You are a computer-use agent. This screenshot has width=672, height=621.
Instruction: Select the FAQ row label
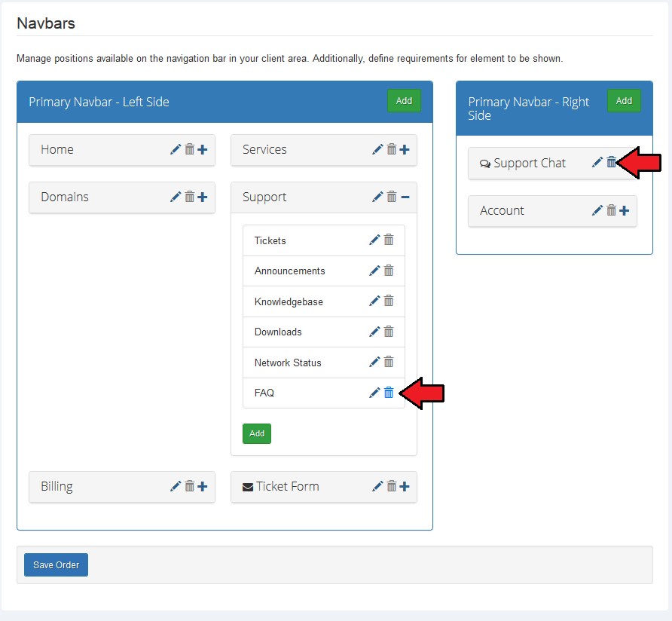[x=264, y=393]
